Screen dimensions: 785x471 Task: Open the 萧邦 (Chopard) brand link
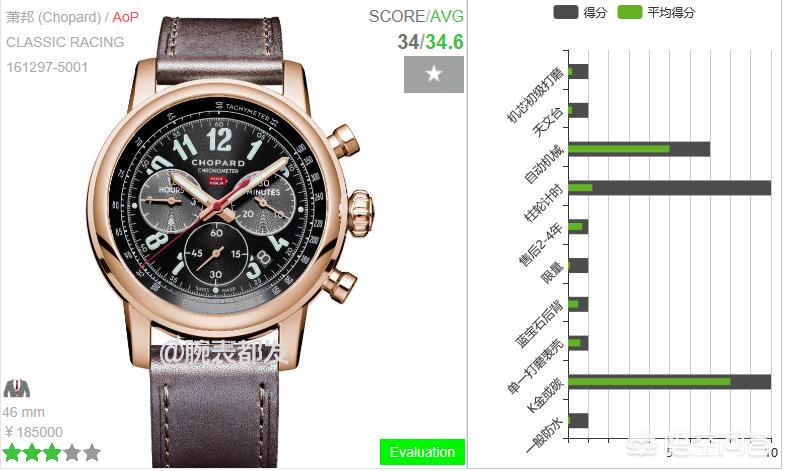(54, 17)
